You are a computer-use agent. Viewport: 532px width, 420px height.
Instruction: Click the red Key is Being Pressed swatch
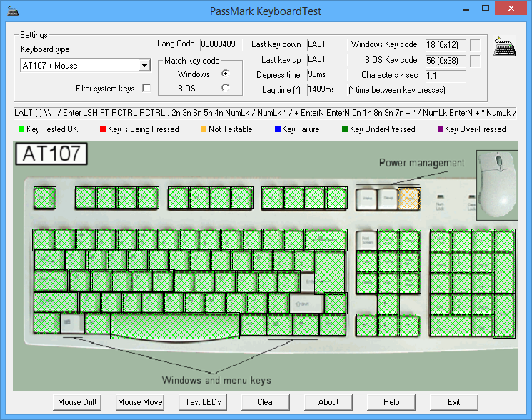point(103,129)
